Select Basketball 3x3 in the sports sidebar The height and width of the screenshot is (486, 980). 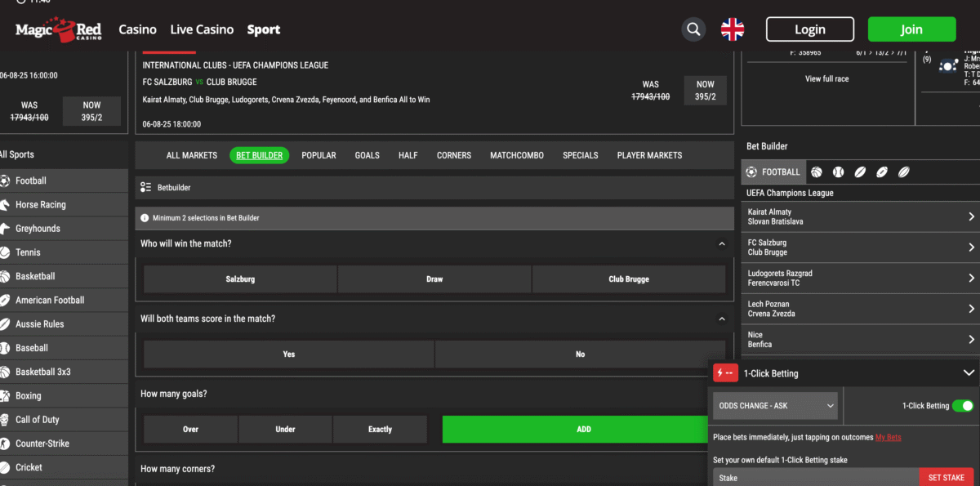pos(64,372)
